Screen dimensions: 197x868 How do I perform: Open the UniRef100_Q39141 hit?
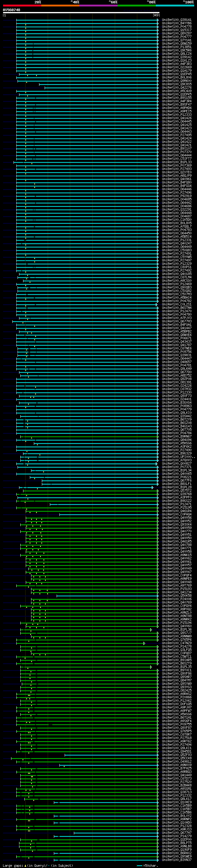pos(177,20)
